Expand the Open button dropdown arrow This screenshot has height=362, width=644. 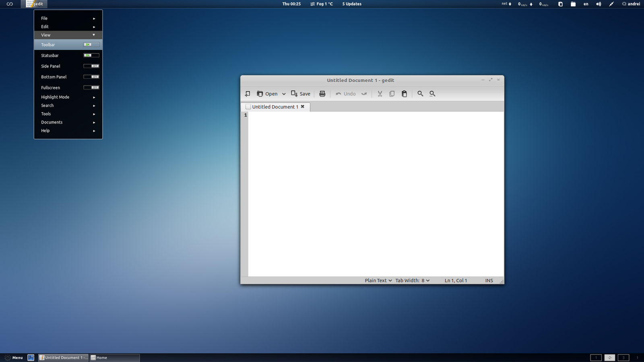pyautogui.click(x=284, y=93)
